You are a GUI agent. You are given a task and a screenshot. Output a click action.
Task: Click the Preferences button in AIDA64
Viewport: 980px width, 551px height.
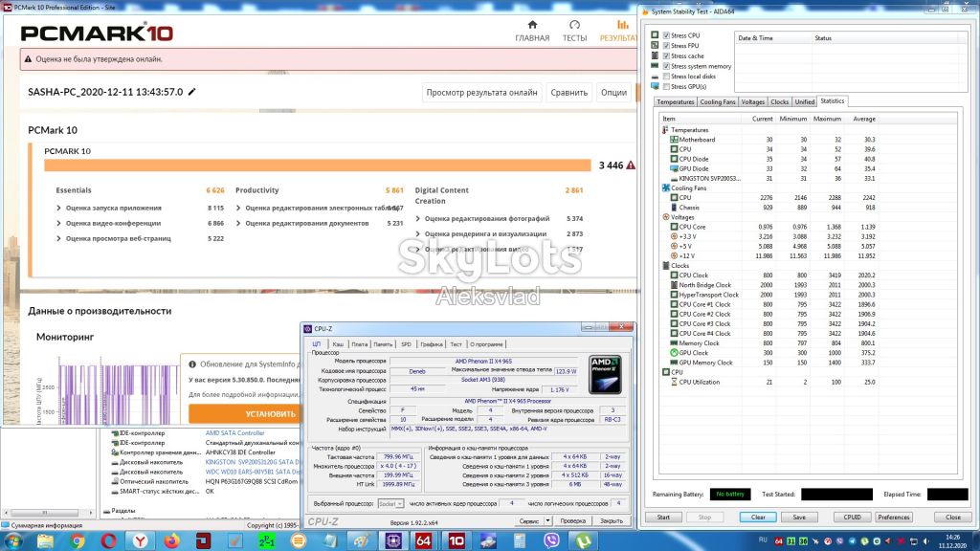[893, 518]
